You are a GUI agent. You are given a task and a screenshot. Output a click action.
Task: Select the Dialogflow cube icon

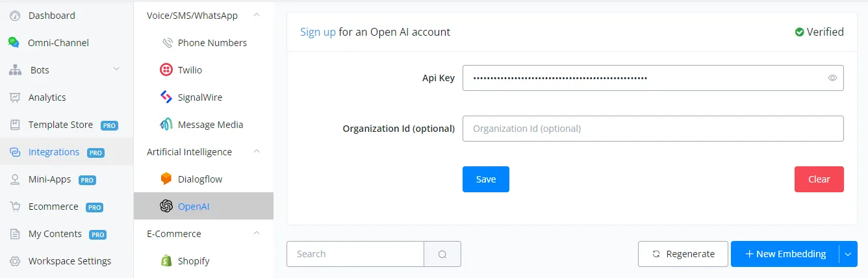(166, 179)
